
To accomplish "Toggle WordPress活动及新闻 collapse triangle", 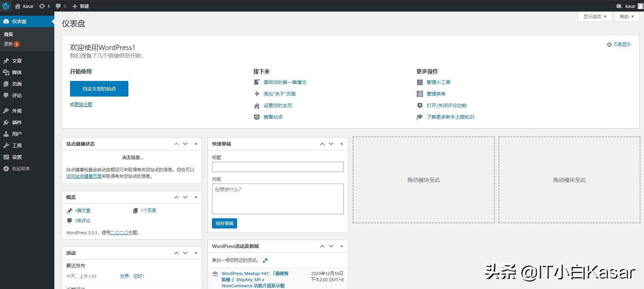I will coord(342,246).
